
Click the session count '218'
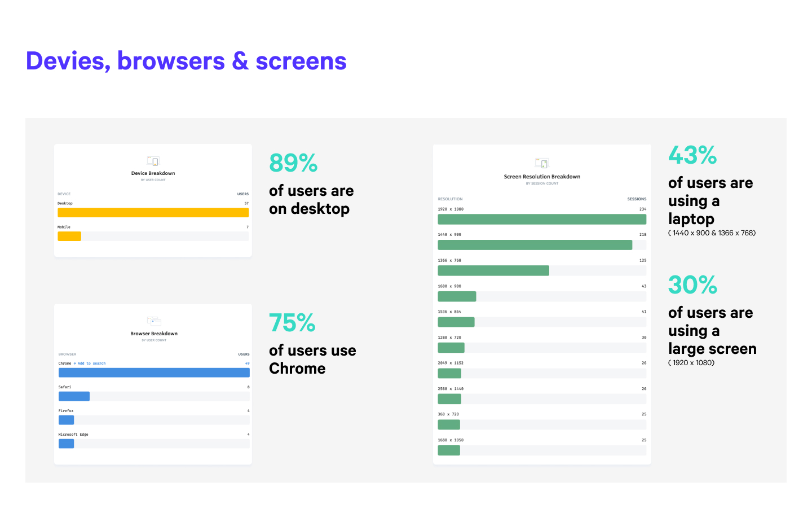pyautogui.click(x=643, y=234)
